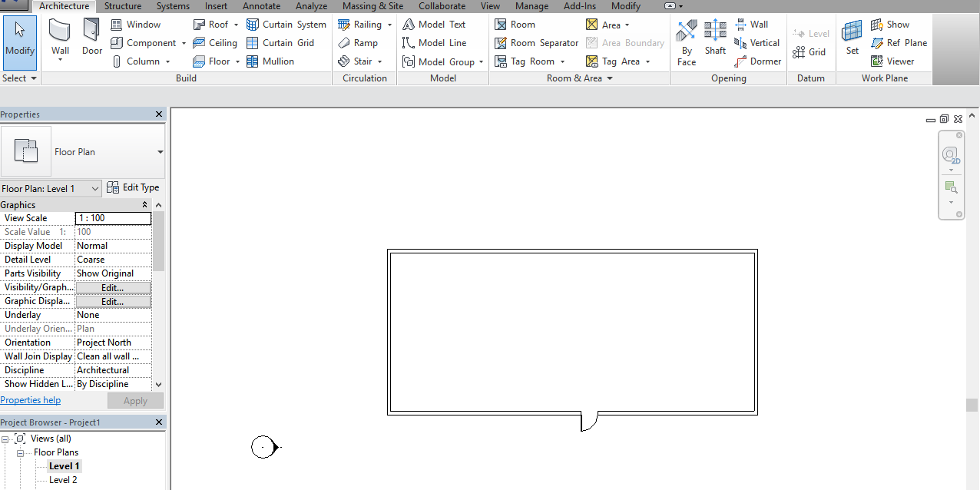Image resolution: width=980 pixels, height=490 pixels.
Task: Go to the Insert tab
Action: 216,6
